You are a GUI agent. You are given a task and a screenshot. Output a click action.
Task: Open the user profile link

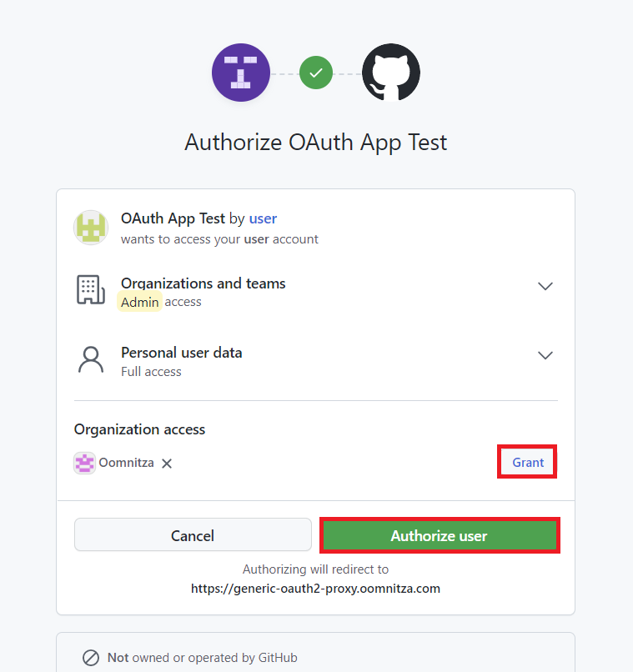tap(263, 218)
